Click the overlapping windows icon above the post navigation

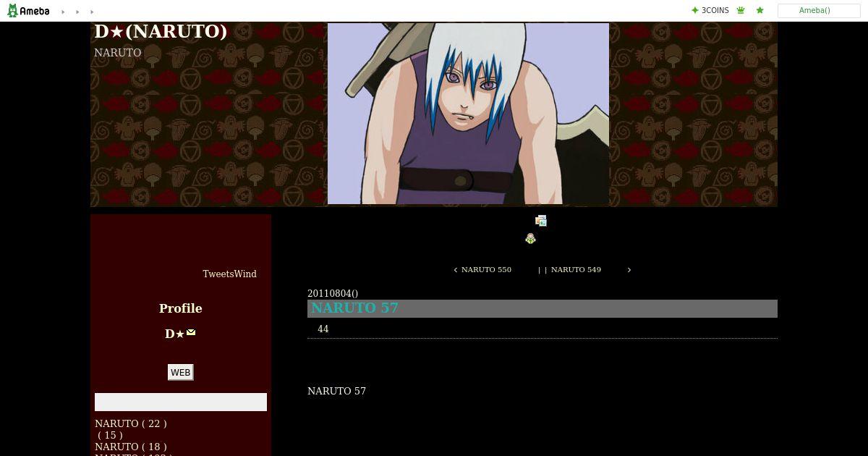540,221
